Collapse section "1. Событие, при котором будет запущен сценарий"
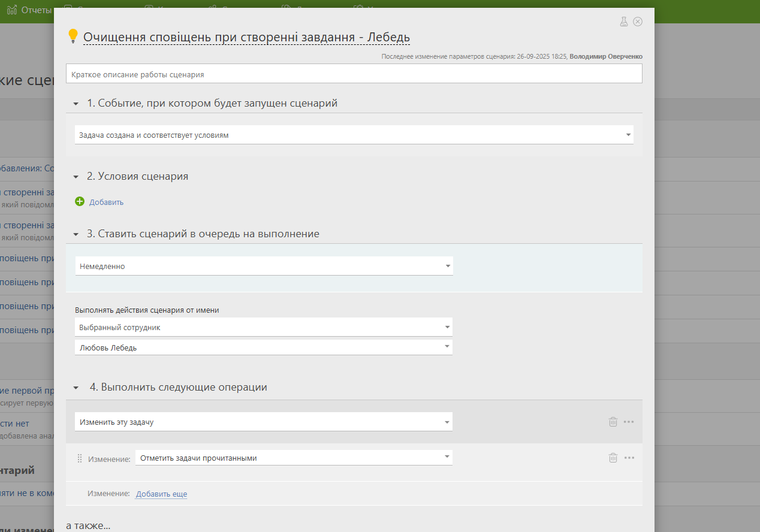760x532 pixels. [76, 104]
